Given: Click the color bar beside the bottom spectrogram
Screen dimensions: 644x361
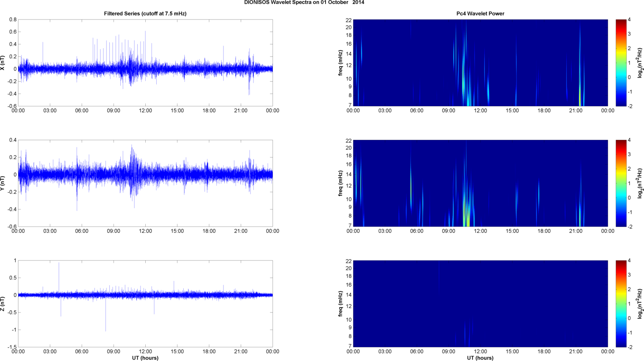Looking at the screenshot, I should [x=621, y=304].
